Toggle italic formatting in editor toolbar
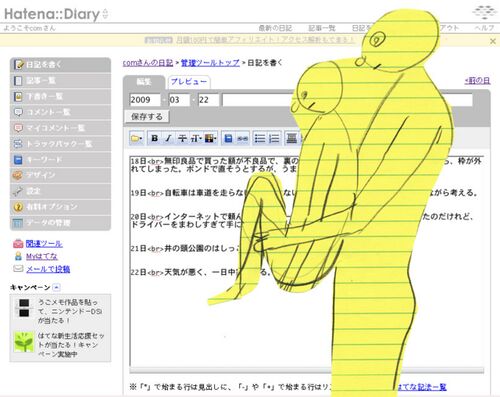 pyautogui.click(x=168, y=138)
